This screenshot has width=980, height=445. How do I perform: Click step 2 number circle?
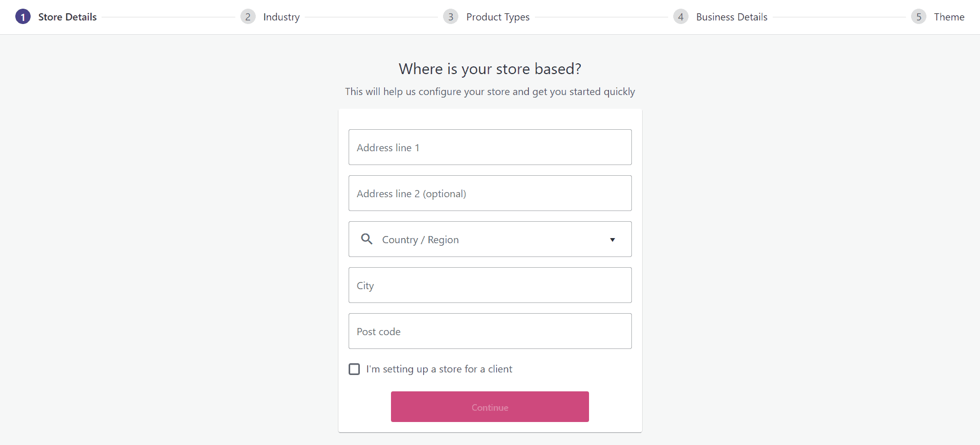pos(248,17)
